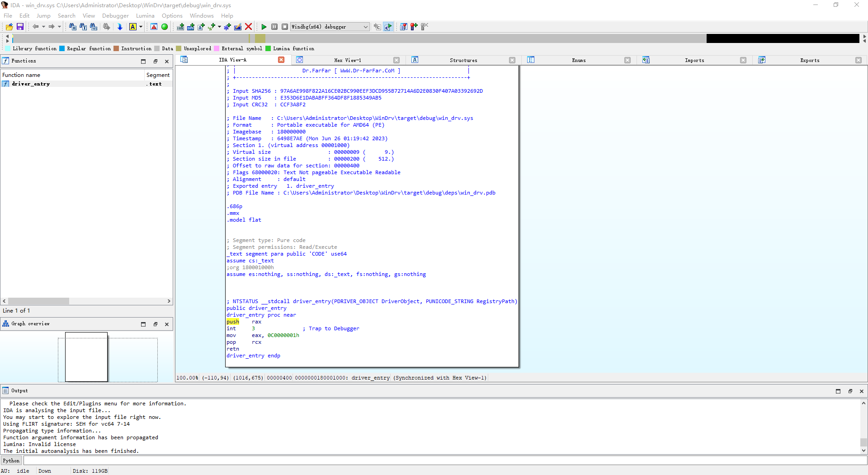Expand the jump forward history dropdown arrow

pyautogui.click(x=59, y=27)
